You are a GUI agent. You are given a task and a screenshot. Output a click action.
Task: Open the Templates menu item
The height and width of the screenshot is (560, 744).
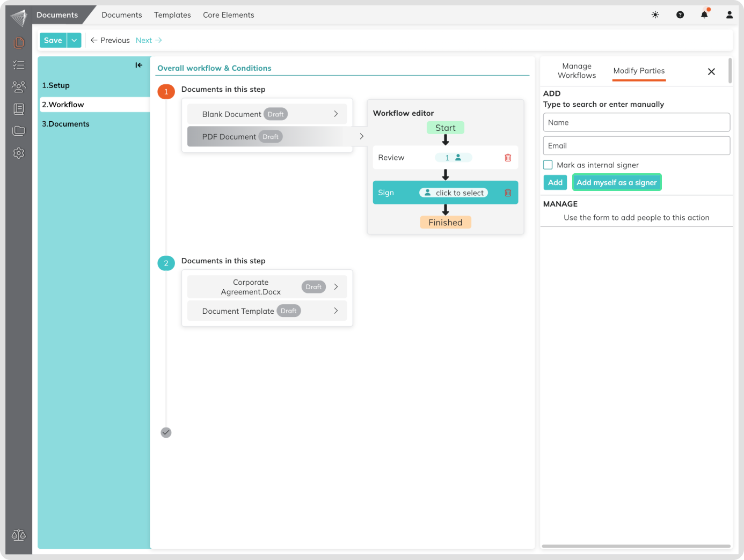[x=172, y=15]
